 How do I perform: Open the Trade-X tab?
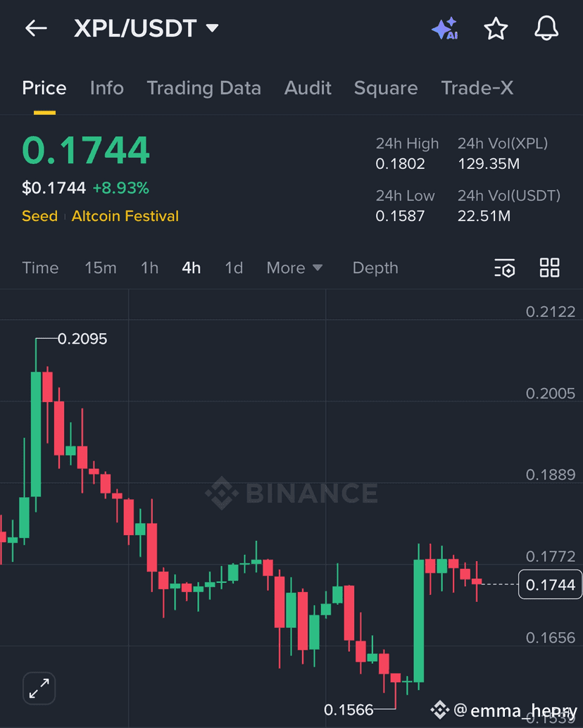tap(477, 88)
